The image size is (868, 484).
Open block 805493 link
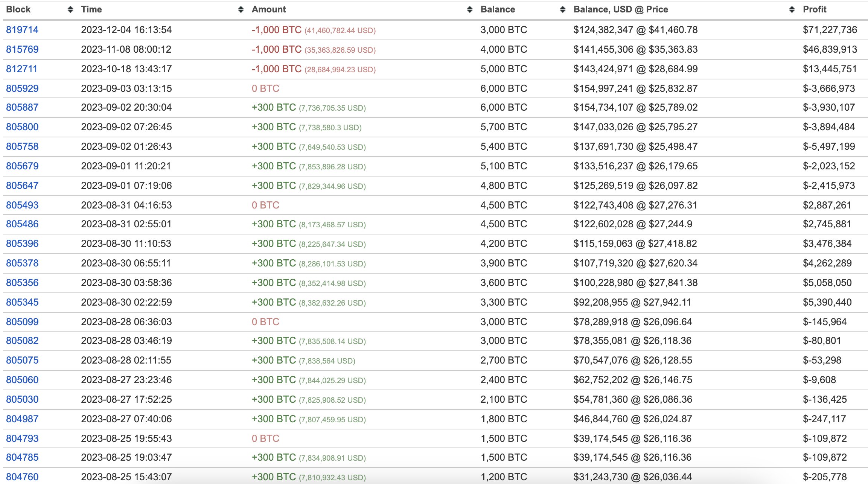tap(22, 205)
